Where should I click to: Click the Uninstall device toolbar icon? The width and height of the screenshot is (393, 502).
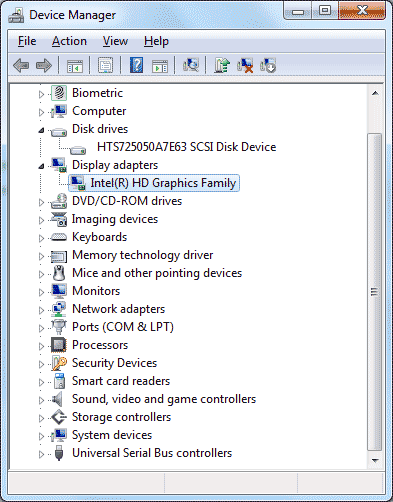tap(245, 65)
